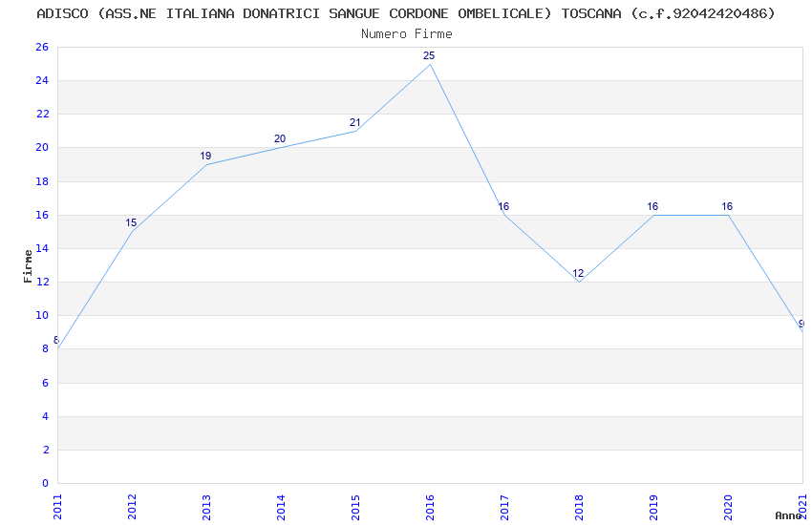The height and width of the screenshot is (525, 812).
Task: Click the data label 9 at 2021
Action: (x=801, y=324)
